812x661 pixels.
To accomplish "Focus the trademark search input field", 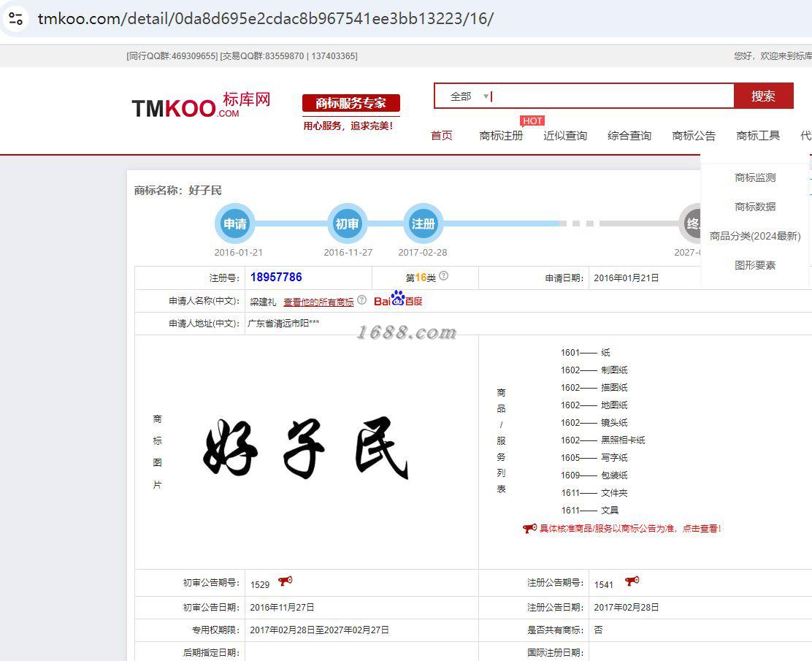I will point(611,96).
